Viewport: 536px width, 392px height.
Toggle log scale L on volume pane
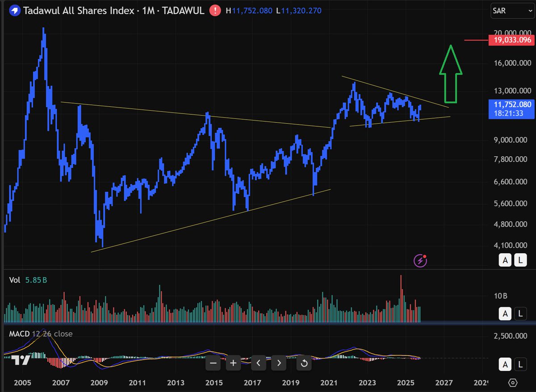click(521, 314)
